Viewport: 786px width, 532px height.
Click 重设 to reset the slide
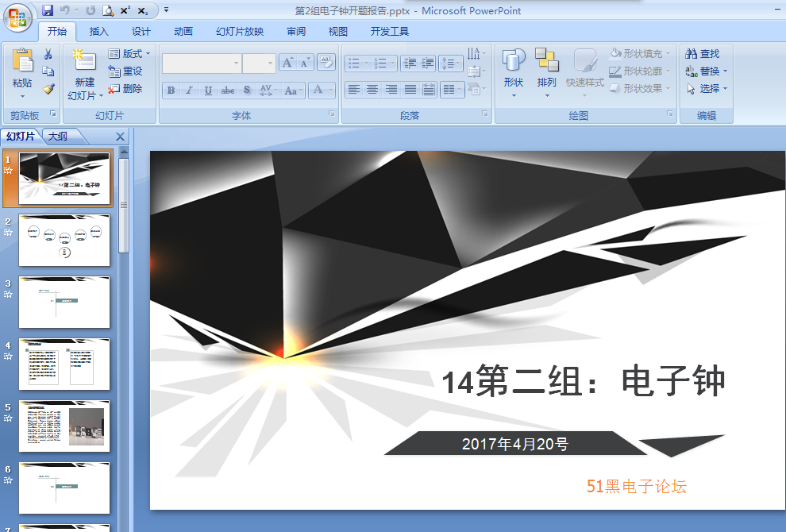125,71
